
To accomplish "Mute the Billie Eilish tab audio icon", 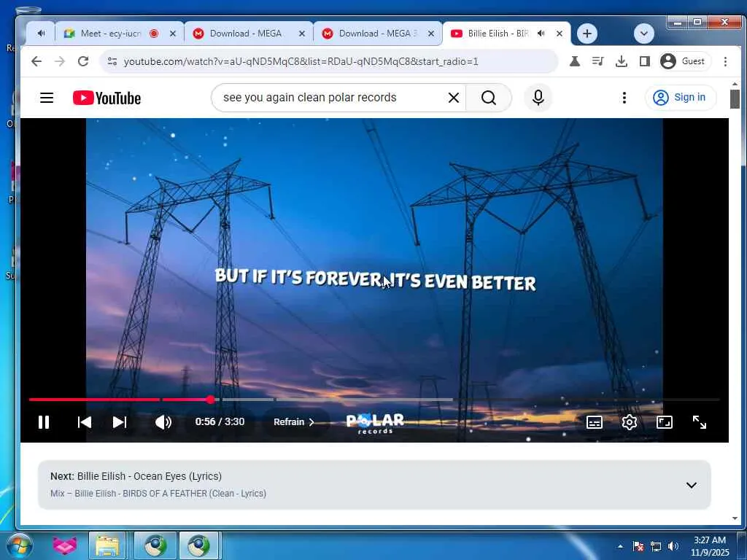I will tap(541, 34).
